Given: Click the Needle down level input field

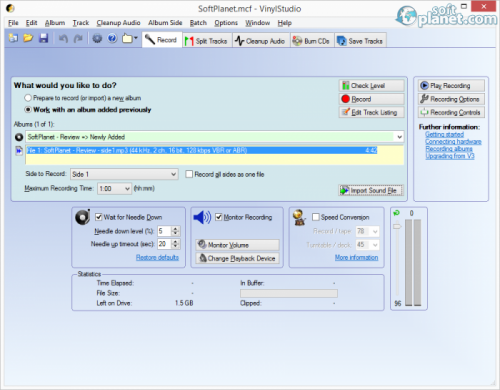Looking at the screenshot, I should pyautogui.click(x=164, y=231).
